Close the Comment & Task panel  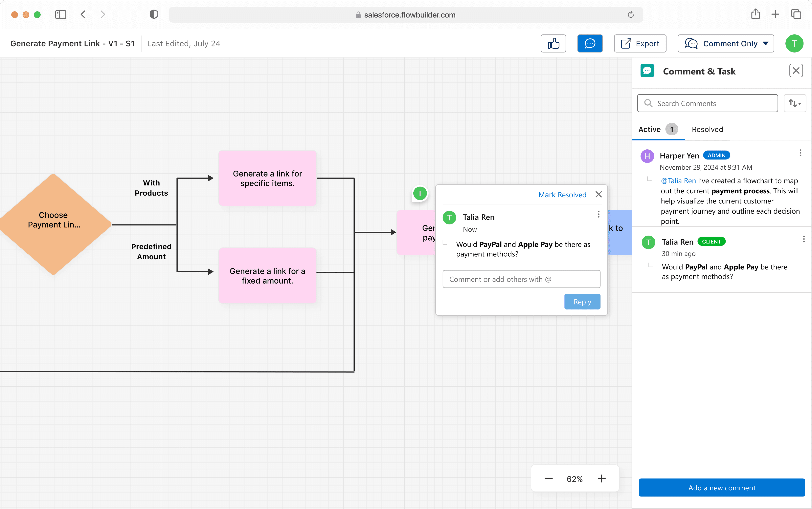tap(796, 71)
